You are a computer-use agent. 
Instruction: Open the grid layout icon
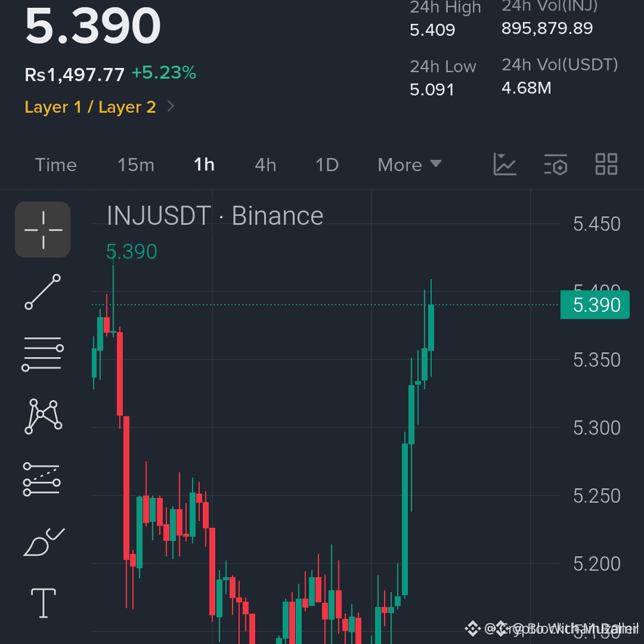point(606,165)
